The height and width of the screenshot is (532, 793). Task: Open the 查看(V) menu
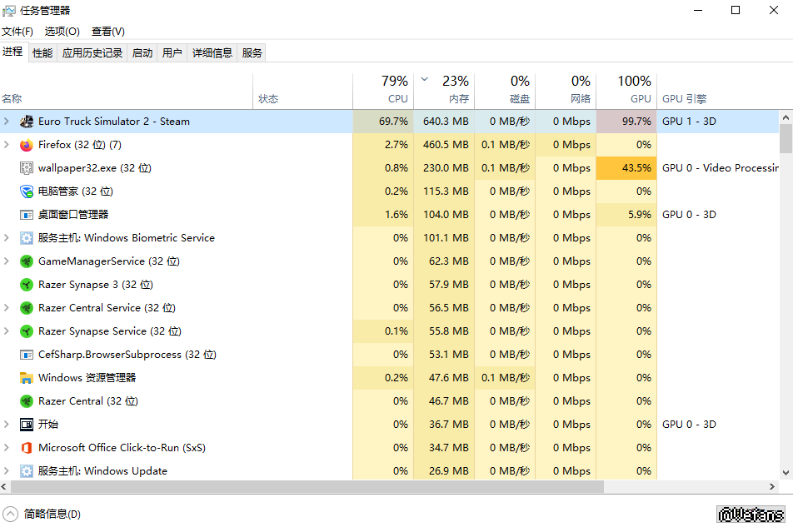pos(107,32)
